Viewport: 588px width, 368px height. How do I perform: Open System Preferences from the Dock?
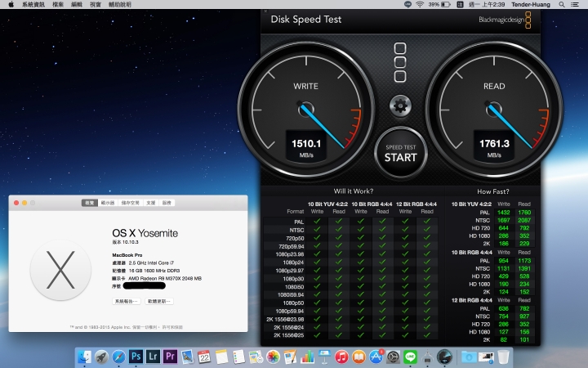pyautogui.click(x=393, y=357)
